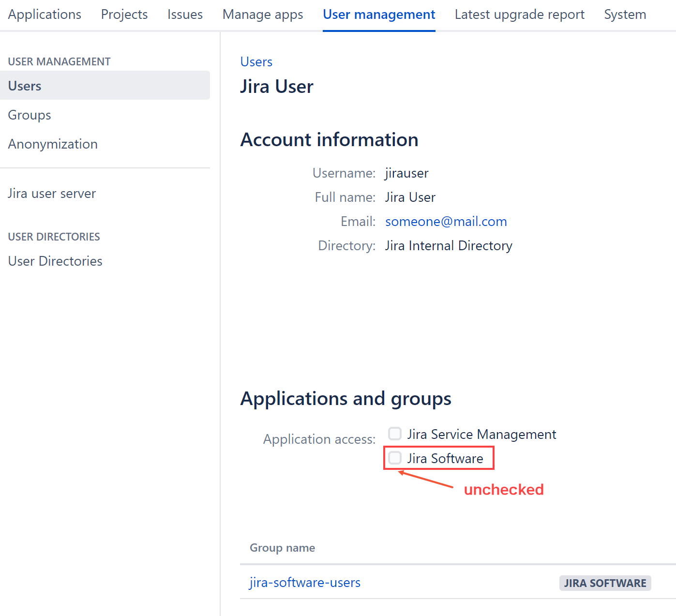Open the Groups section

point(29,115)
